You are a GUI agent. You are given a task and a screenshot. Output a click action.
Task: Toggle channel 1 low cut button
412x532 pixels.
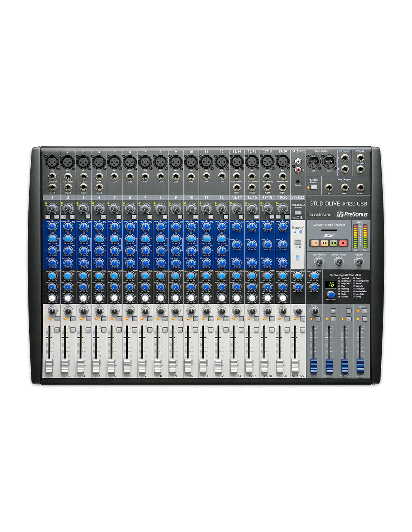(57, 217)
